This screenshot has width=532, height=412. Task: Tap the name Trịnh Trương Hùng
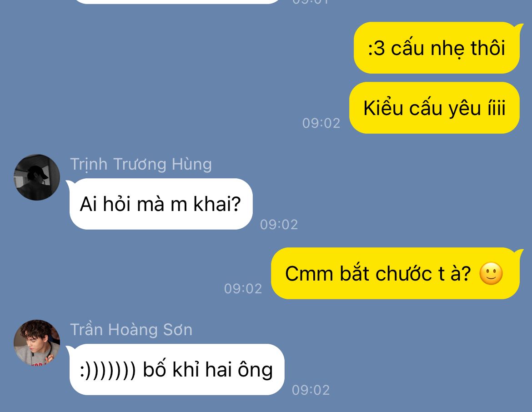coord(141,165)
